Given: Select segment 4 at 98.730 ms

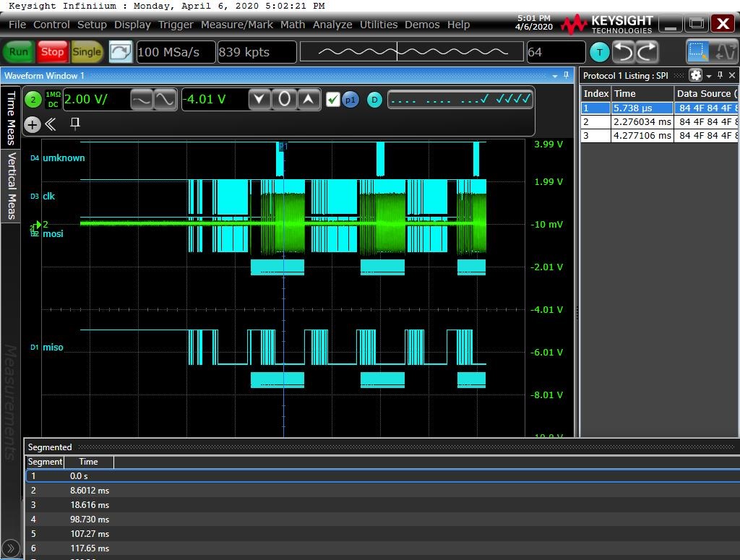Looking at the screenshot, I should tap(90, 519).
